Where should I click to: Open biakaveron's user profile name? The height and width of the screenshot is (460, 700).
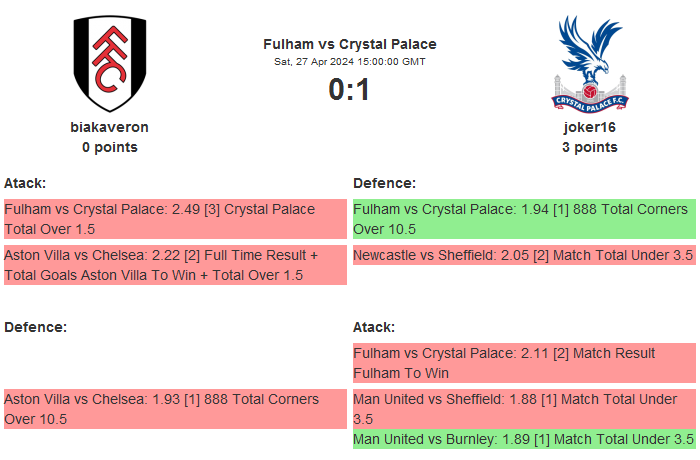(110, 127)
